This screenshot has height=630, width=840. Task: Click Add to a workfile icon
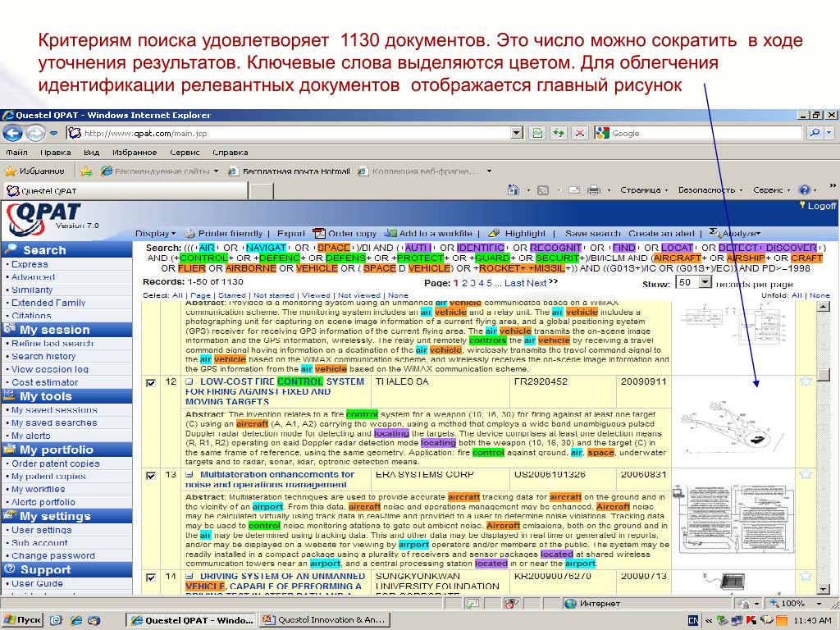(390, 234)
